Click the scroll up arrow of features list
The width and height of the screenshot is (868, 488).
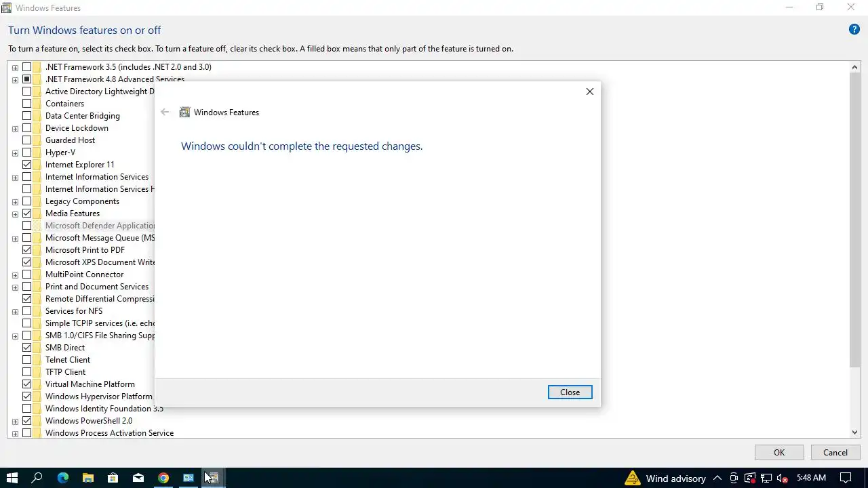click(854, 67)
